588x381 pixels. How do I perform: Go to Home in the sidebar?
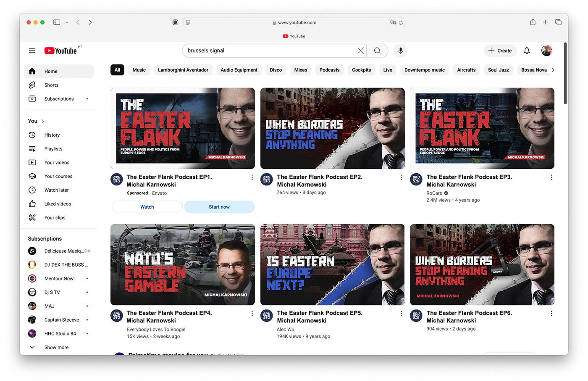[x=59, y=71]
